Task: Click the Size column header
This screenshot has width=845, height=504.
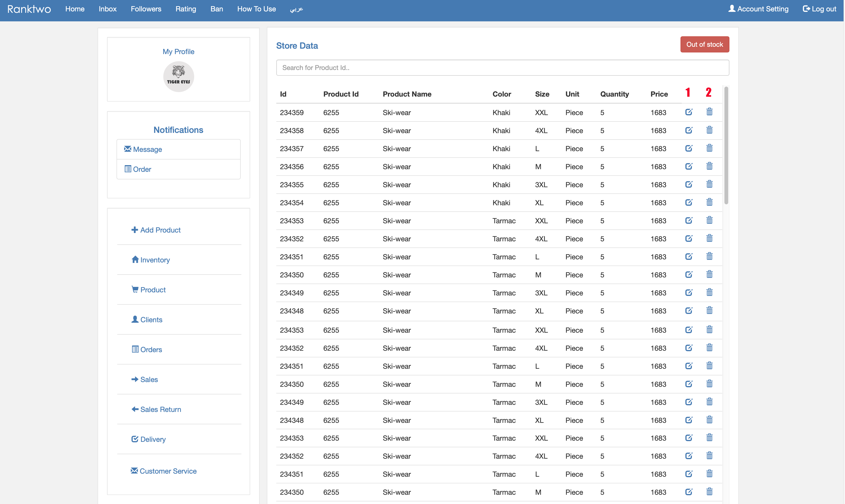Action: [542, 94]
